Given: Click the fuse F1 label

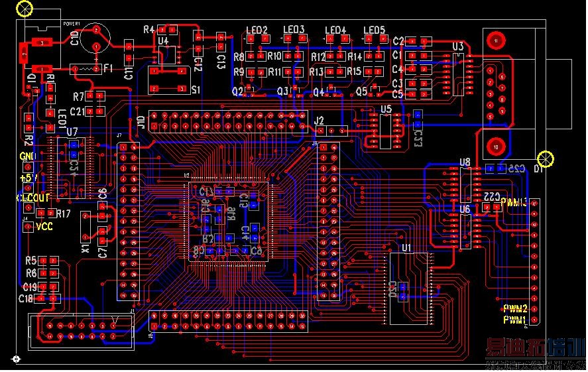Looking at the screenshot, I should pos(108,68).
